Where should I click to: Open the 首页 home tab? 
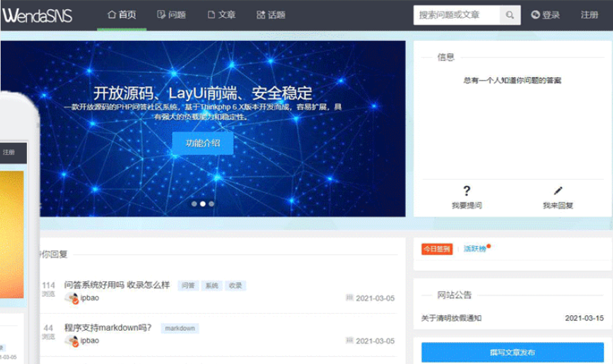[x=122, y=15]
